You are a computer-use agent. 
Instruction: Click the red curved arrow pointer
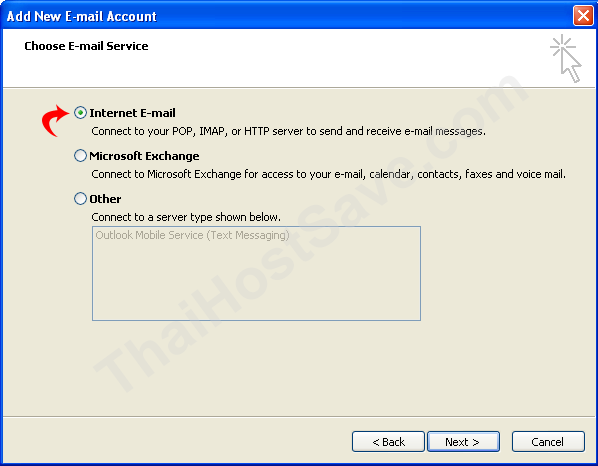[55, 121]
